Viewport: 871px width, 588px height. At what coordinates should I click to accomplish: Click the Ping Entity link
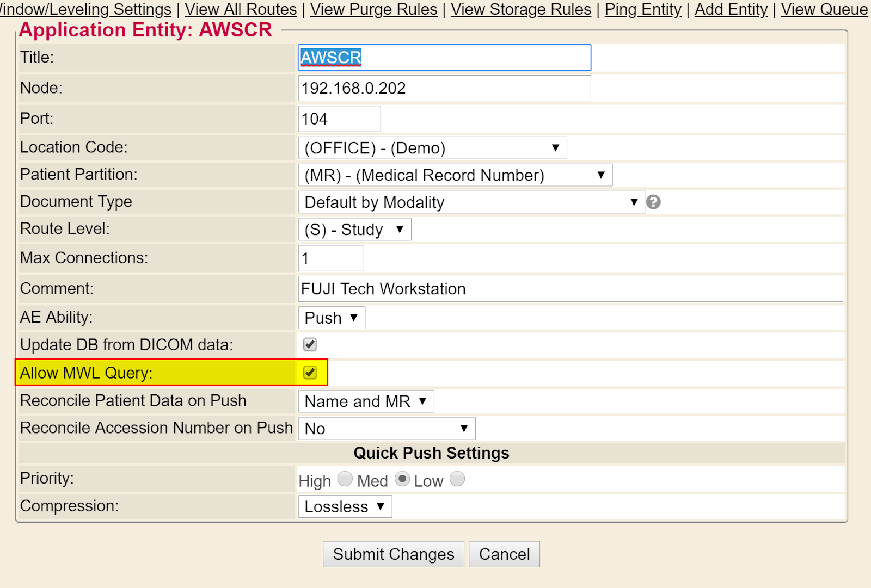(x=643, y=9)
